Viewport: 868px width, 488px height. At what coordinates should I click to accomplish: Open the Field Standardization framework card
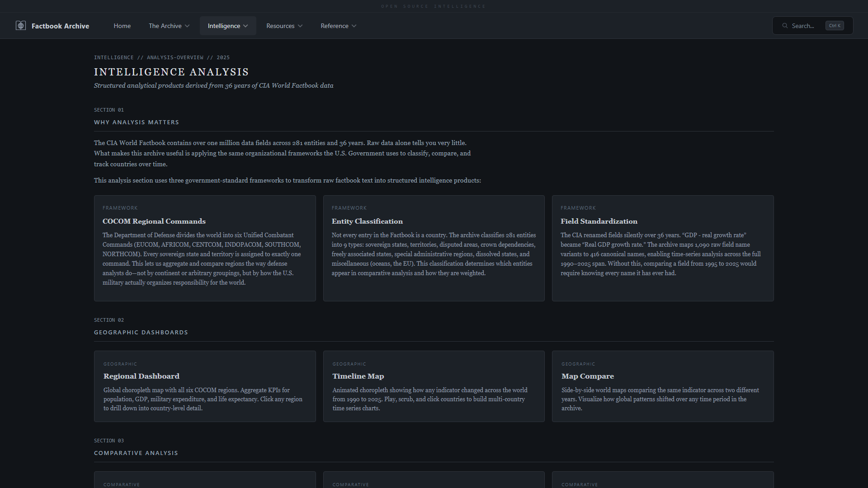tap(662, 248)
